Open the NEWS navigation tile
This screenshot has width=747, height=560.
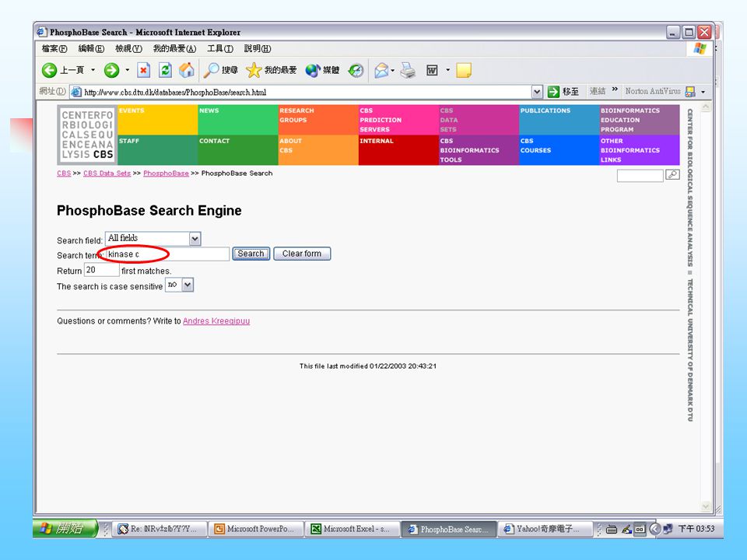pyautogui.click(x=238, y=120)
